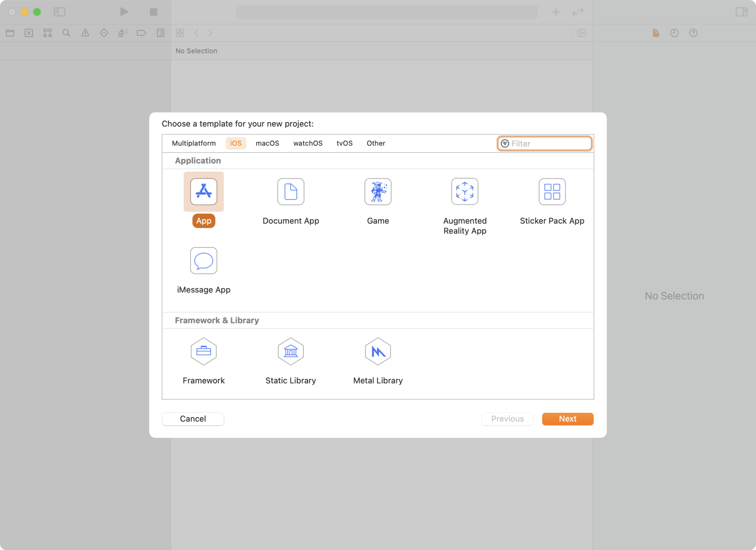Switch to the macOS tab
The image size is (756, 550).
[x=267, y=143]
